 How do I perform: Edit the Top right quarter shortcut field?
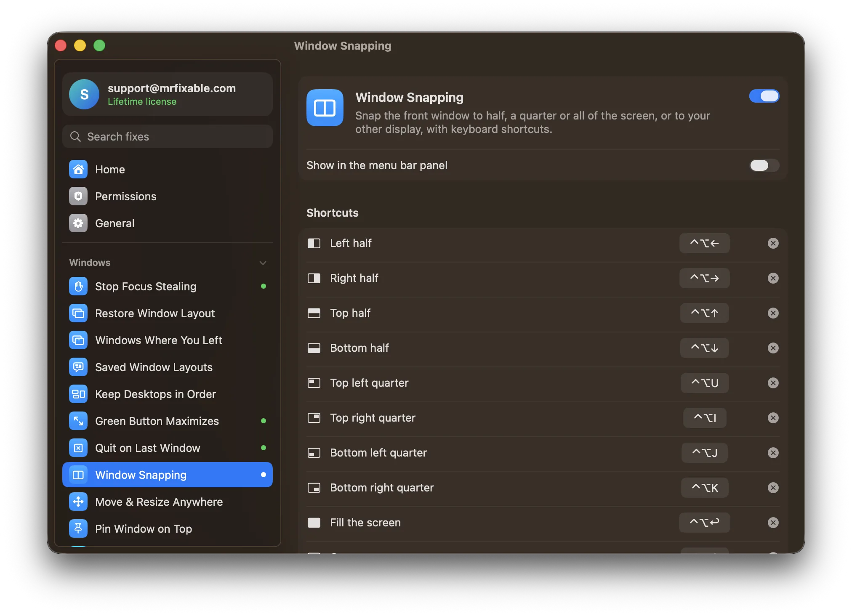tap(704, 418)
